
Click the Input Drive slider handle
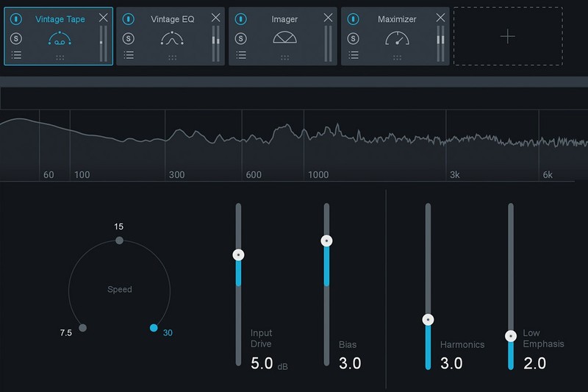point(237,255)
